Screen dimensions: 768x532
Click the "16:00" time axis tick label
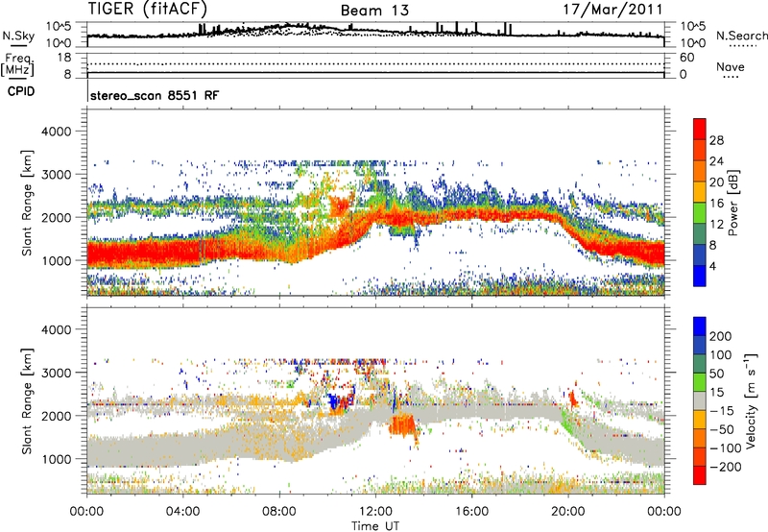471,512
